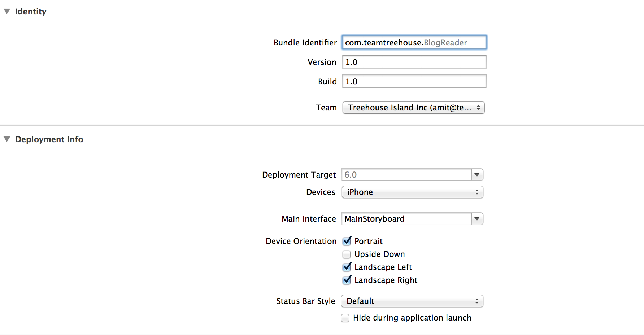The image size is (644, 335).
Task: Open the Devices popup showing iPhone
Action: click(412, 192)
